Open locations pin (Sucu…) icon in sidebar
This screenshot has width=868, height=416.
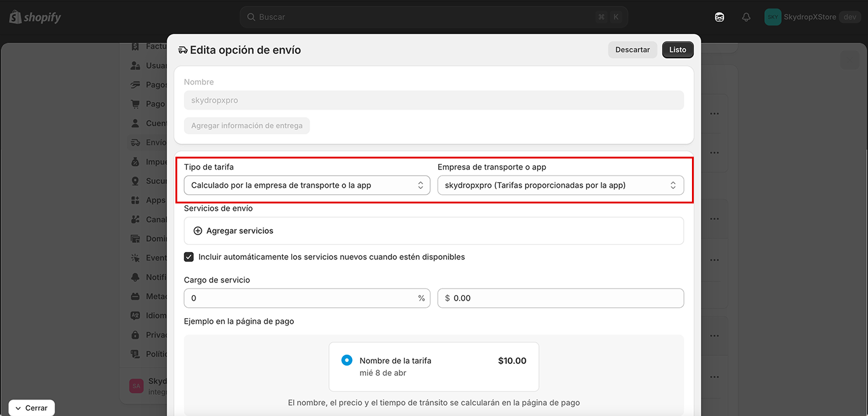click(135, 181)
